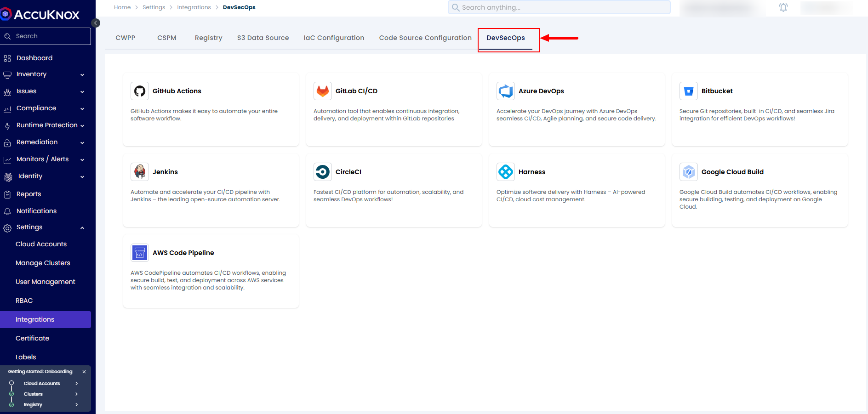The image size is (868, 414).
Task: Collapse the Settings menu chevron
Action: pyautogui.click(x=82, y=228)
